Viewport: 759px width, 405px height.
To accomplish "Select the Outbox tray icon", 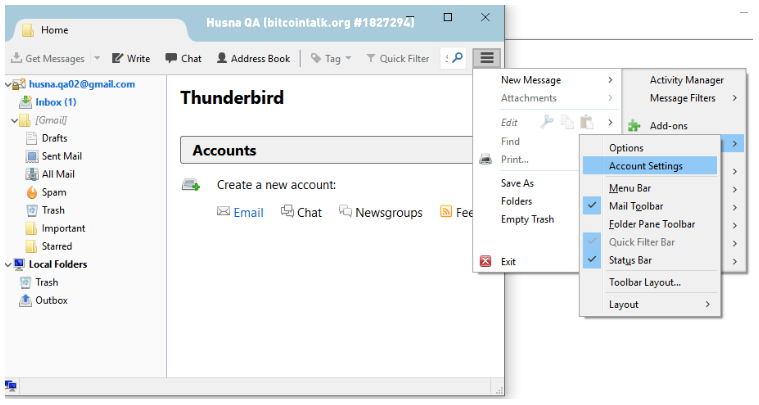I will pyautogui.click(x=25, y=300).
